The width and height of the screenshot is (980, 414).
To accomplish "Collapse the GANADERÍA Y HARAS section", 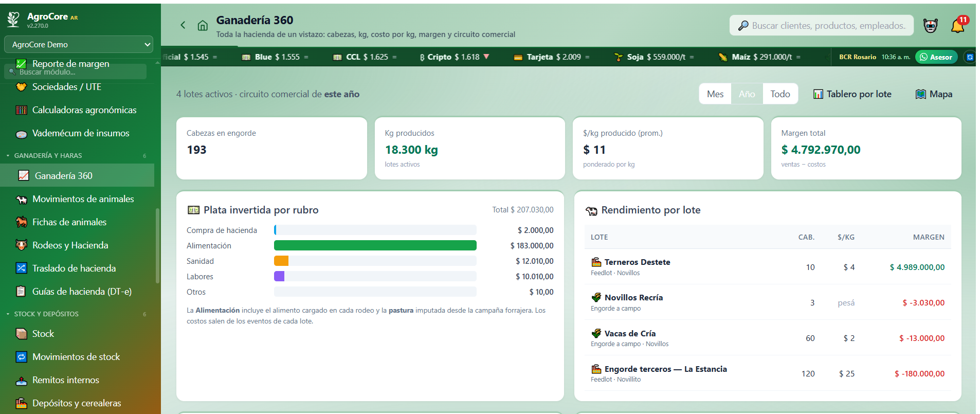I will tap(77, 155).
